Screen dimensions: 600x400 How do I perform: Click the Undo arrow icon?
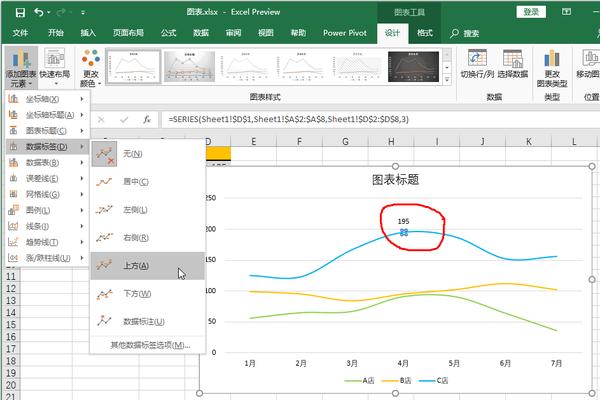(x=39, y=12)
